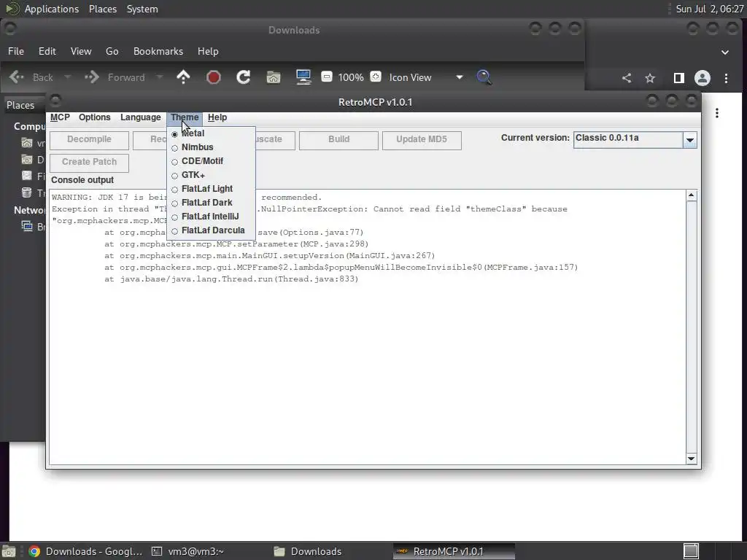747x560 pixels.
Task: Enable the FlatLaf Light theme
Action: [211, 189]
